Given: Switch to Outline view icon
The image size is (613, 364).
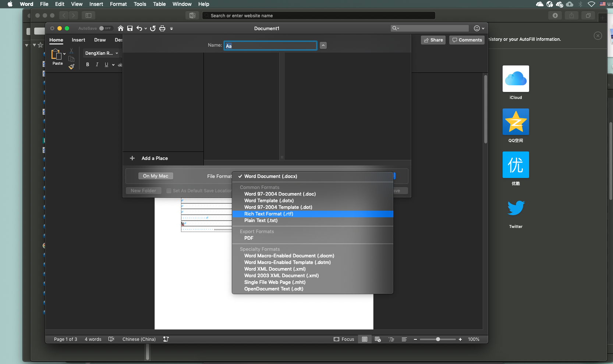Looking at the screenshot, I should (391, 339).
